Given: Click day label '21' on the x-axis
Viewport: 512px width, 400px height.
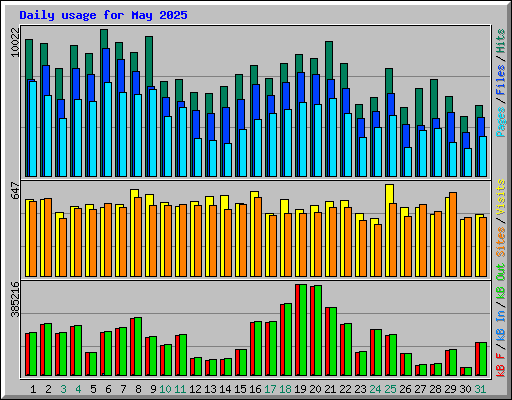Looking at the screenshot, I should pos(330,389).
